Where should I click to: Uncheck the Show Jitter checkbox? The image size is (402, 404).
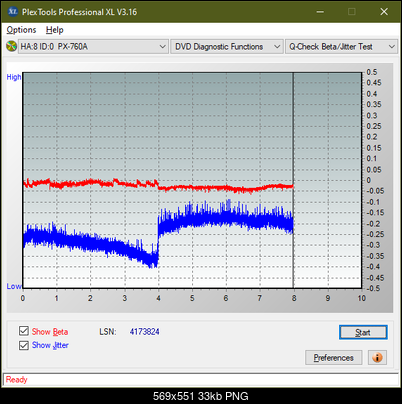click(24, 345)
